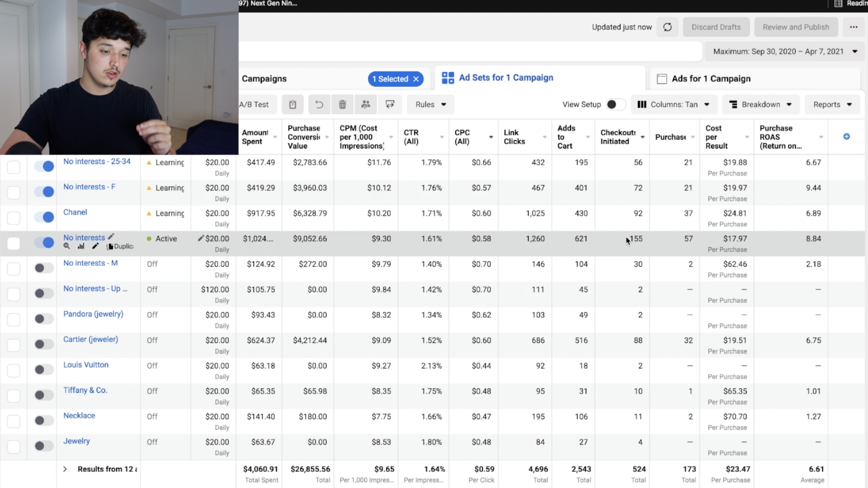Click the trash delete icon
The image size is (868, 488).
pyautogui.click(x=342, y=105)
